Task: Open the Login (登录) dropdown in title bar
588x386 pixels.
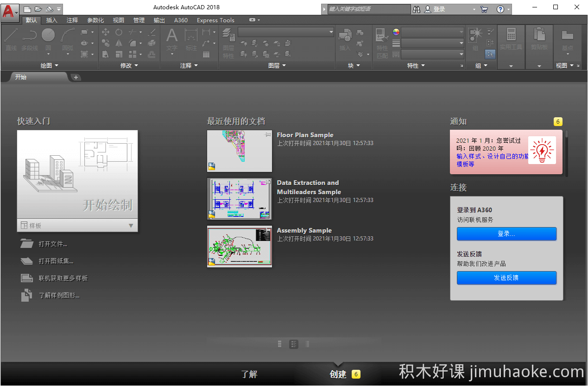Action: click(x=450, y=9)
